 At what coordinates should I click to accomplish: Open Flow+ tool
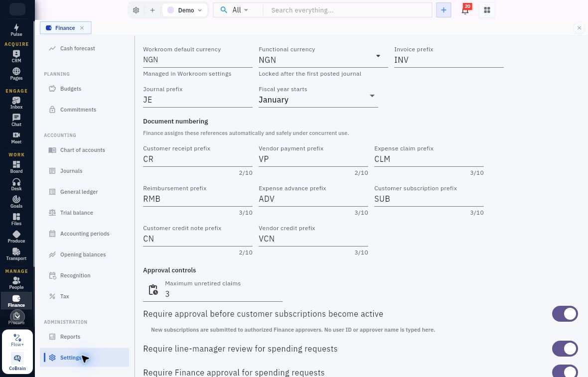[17, 340]
